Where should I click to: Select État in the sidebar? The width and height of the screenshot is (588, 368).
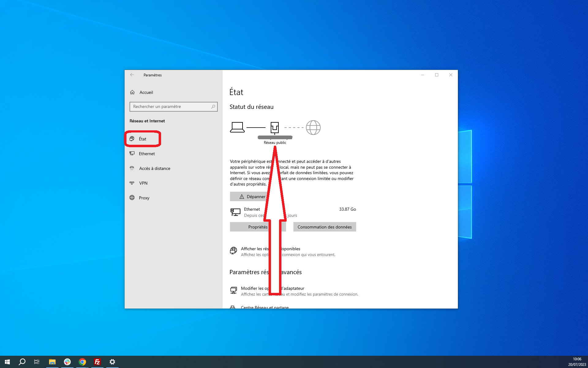[x=143, y=139]
